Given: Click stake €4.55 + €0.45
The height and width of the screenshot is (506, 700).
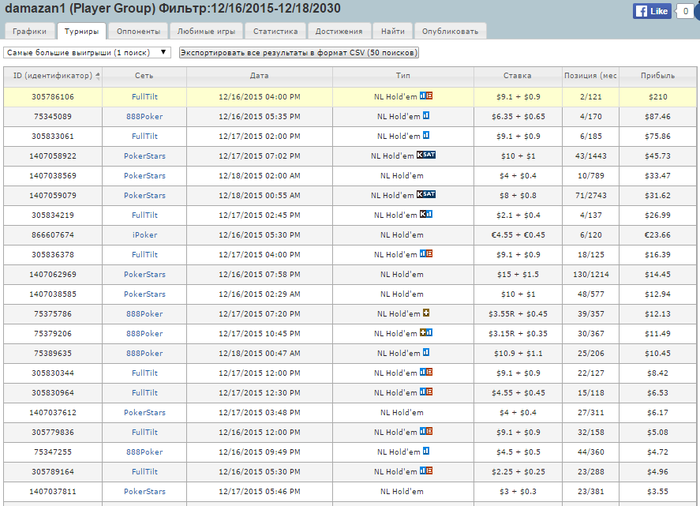Looking at the screenshot, I should pos(518,235).
